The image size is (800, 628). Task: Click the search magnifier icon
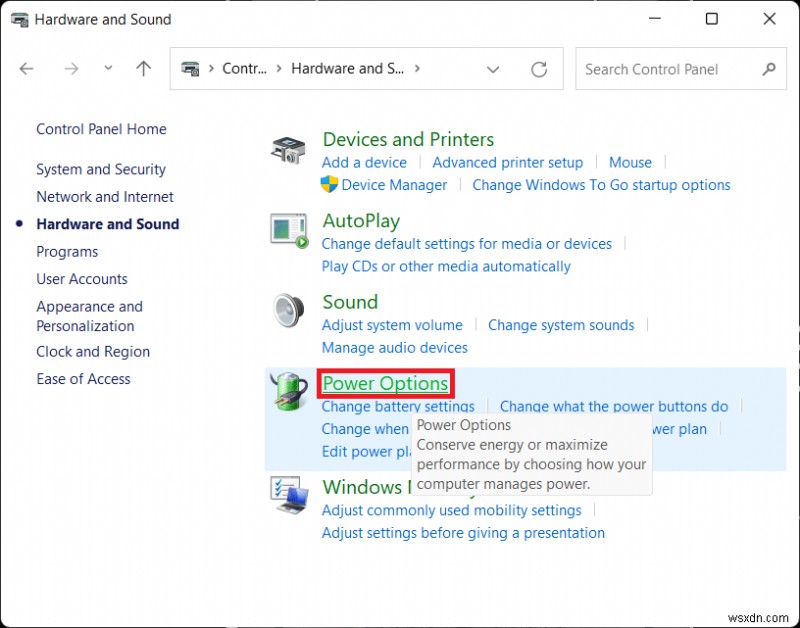pyautogui.click(x=769, y=69)
